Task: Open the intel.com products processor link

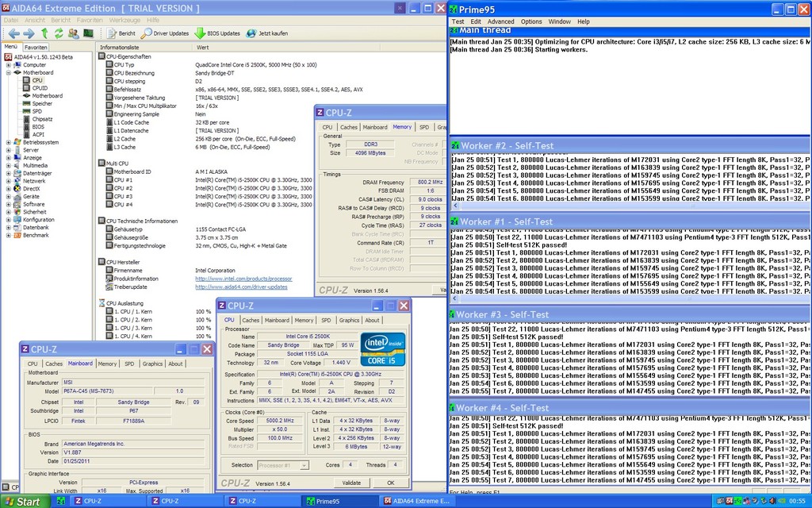Action: [x=243, y=279]
